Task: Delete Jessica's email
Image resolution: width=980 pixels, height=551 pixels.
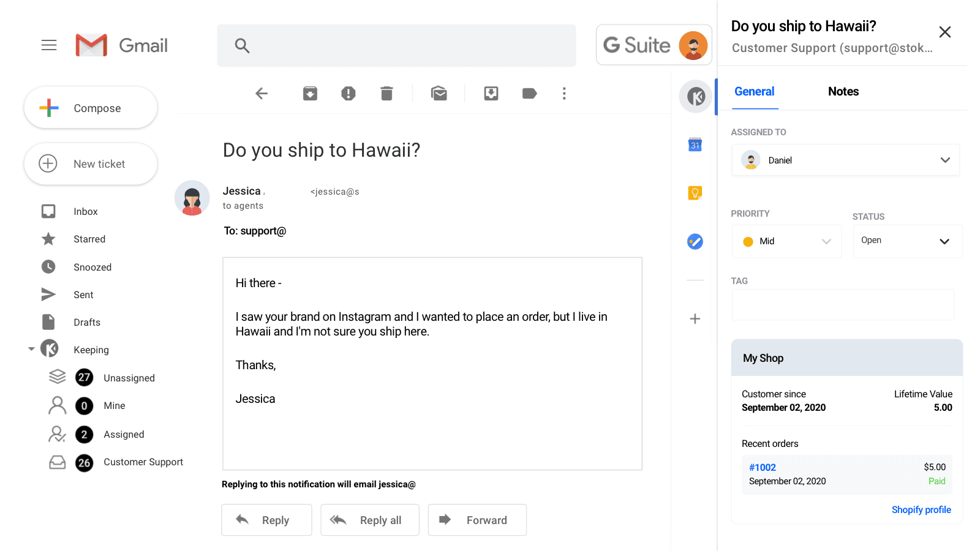Action: pyautogui.click(x=386, y=93)
